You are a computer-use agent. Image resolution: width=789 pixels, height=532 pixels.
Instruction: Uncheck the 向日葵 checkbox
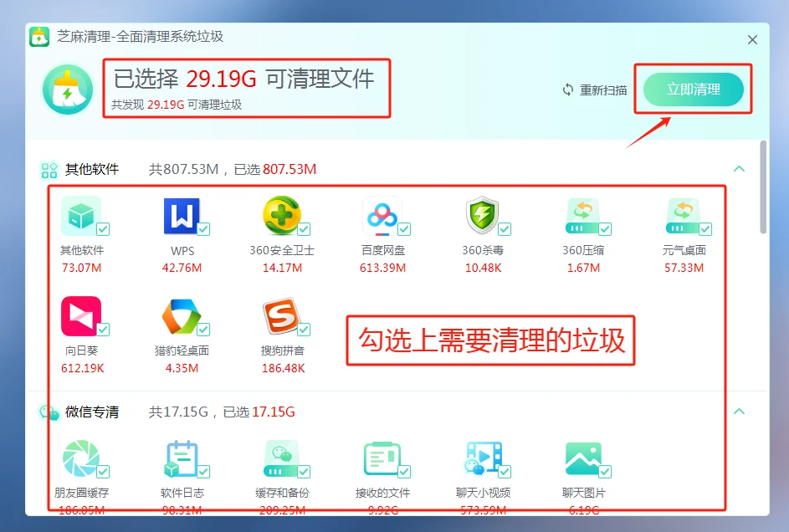(x=103, y=330)
